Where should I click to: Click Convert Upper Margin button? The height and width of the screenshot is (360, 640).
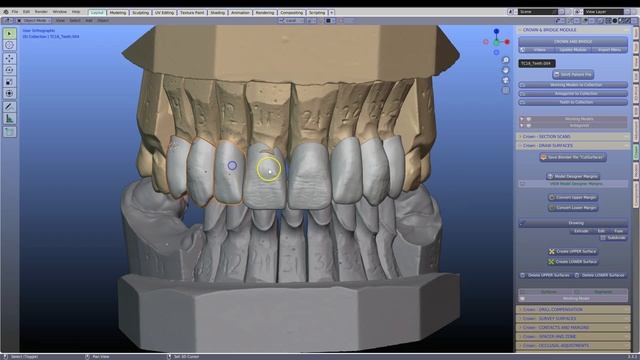[573, 198]
